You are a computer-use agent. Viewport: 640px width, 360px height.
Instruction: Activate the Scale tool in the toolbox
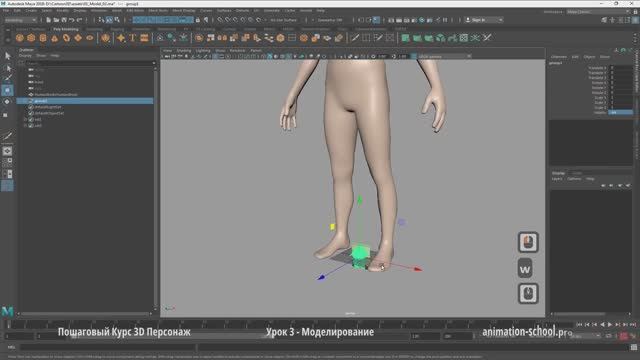coord(6,115)
